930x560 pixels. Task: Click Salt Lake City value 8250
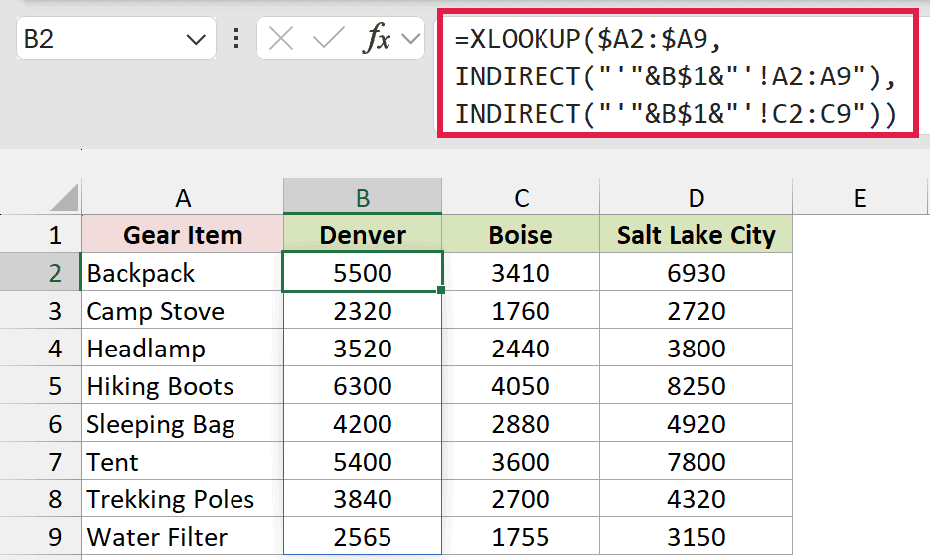[x=696, y=386]
